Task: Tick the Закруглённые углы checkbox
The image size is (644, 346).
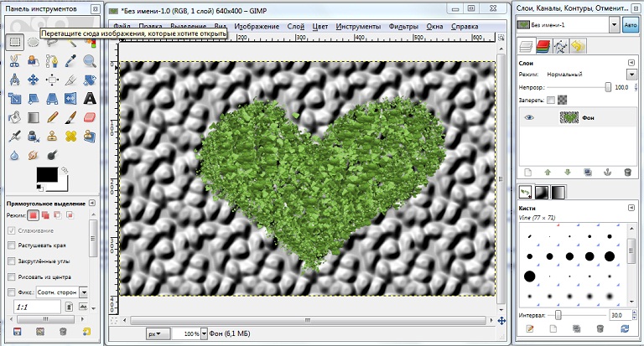Action: (11, 261)
